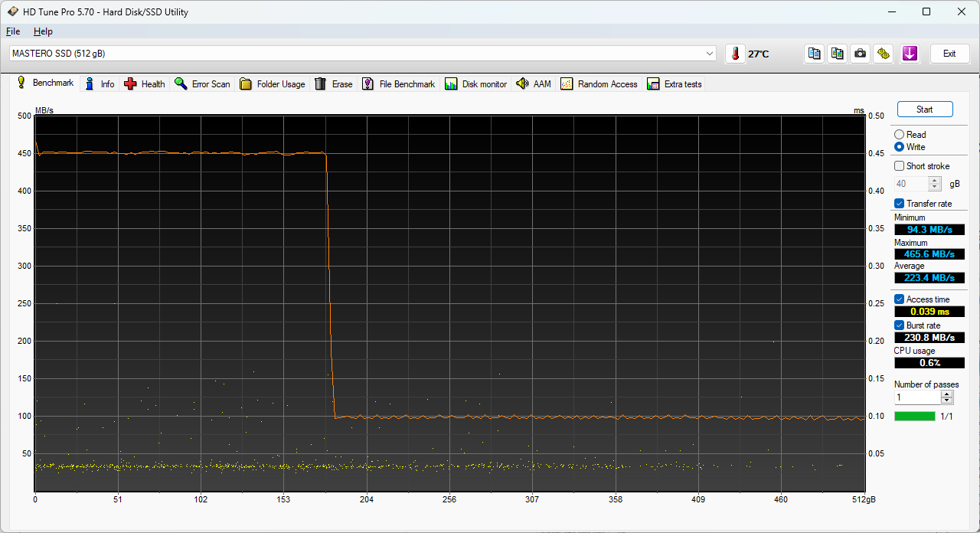Screen dimensions: 980x533
Task: Click the 512gB axis label
Action: (x=864, y=499)
